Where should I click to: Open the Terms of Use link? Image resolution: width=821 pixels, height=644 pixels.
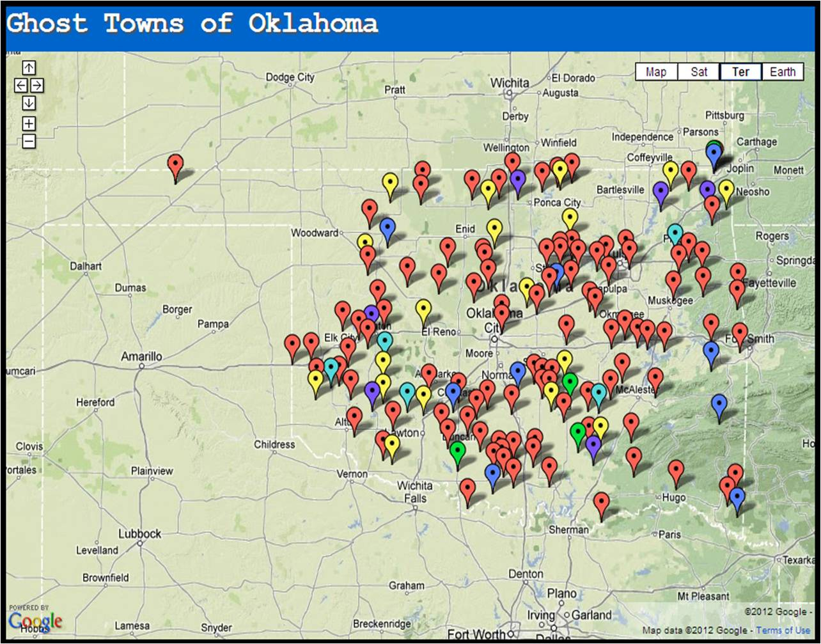pyautogui.click(x=783, y=631)
